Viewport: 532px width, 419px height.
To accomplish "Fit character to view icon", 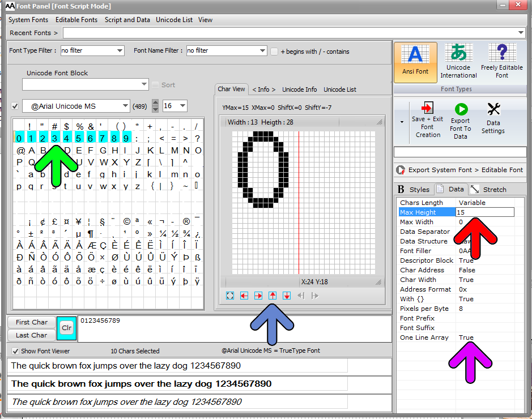I will [x=230, y=296].
